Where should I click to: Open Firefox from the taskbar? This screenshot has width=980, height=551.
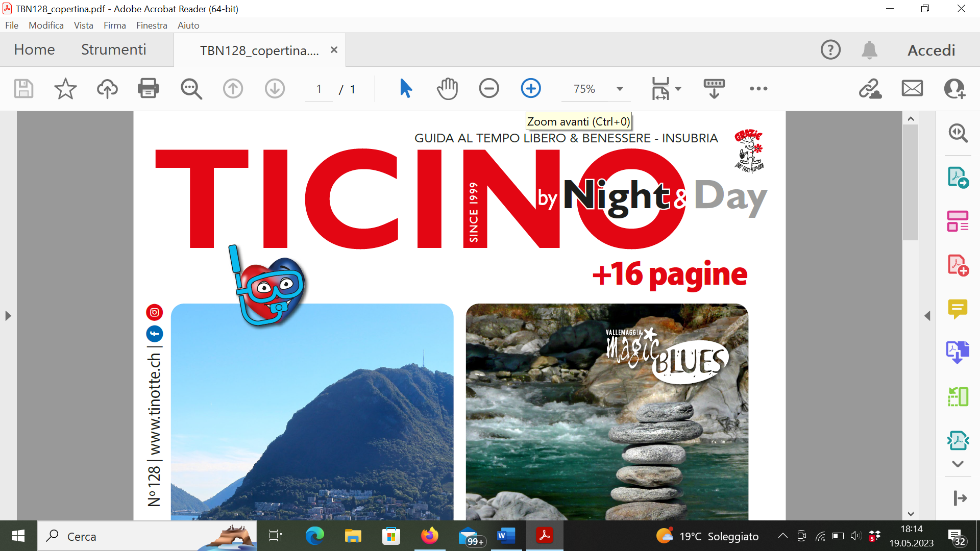429,536
